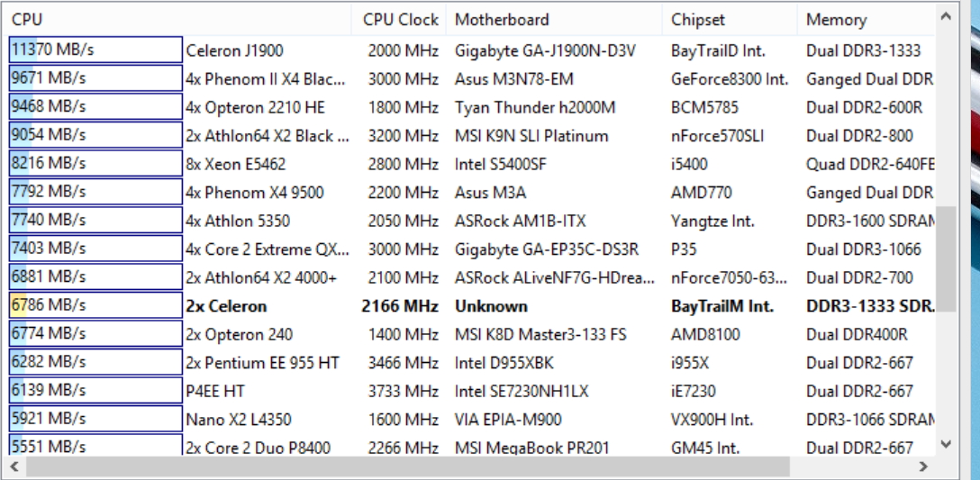Click the horizontal scrollbar thumb
Viewport: 980px width, 480px height.
tap(407, 466)
